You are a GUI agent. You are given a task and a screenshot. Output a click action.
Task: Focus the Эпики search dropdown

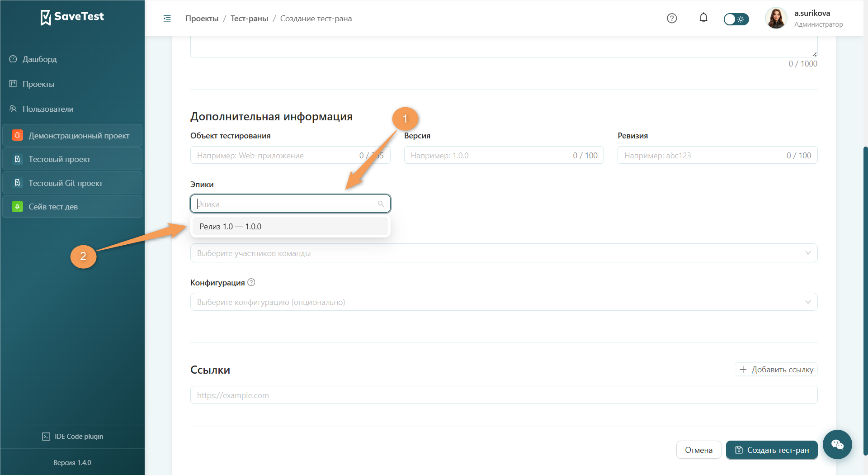[x=290, y=204]
